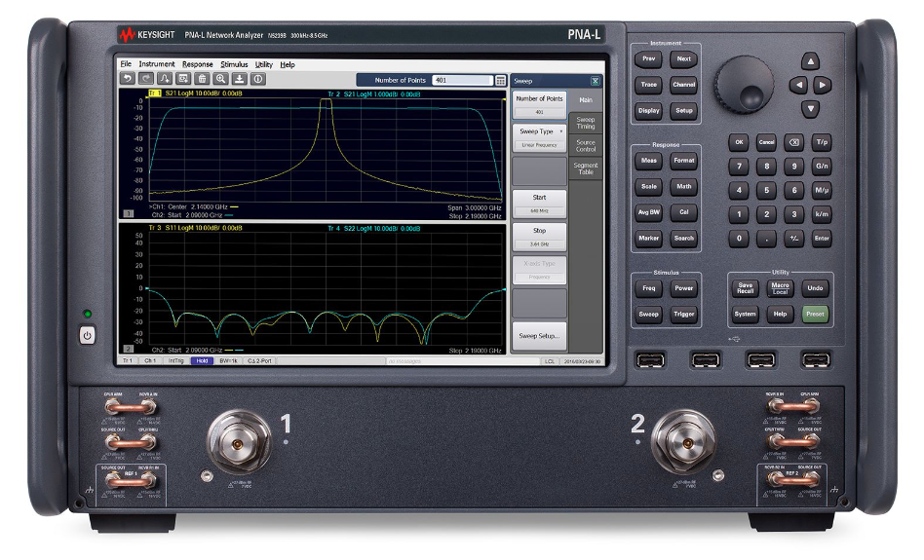Toggle the Macro/Local hardware key
The height and width of the screenshot is (560, 924).
779,288
